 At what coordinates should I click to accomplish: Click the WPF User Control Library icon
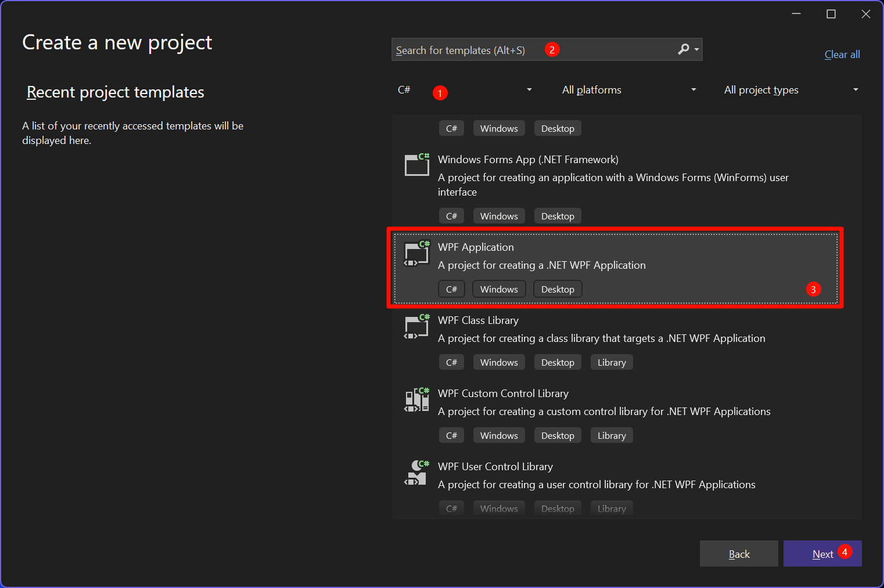coord(417,473)
